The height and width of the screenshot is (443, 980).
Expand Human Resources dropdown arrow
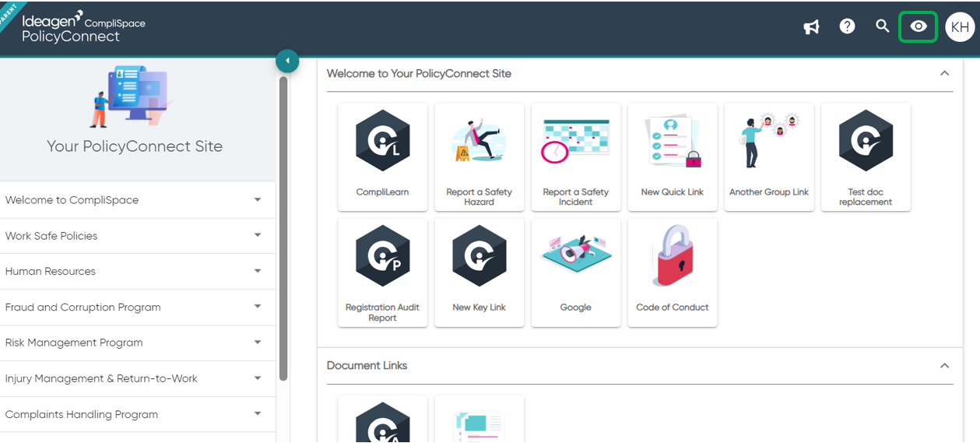[x=258, y=271]
